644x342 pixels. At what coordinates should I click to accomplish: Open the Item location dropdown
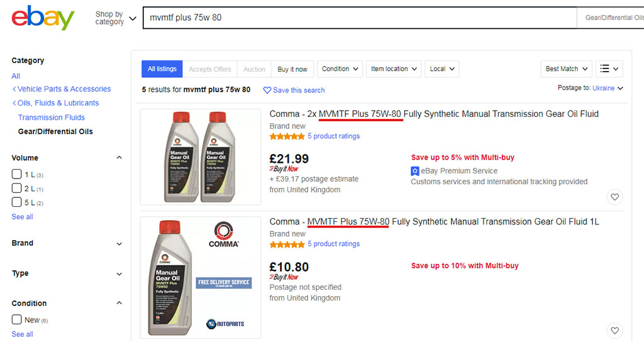point(394,69)
